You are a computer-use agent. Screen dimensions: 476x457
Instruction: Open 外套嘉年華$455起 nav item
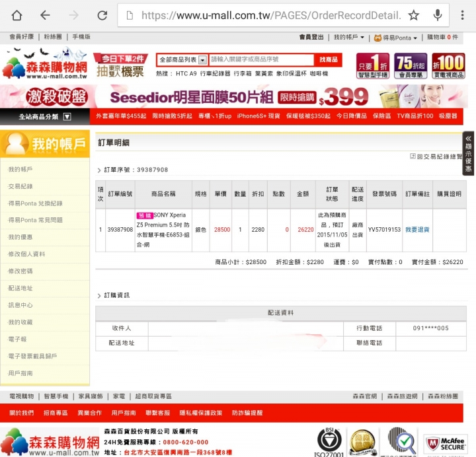tap(121, 116)
